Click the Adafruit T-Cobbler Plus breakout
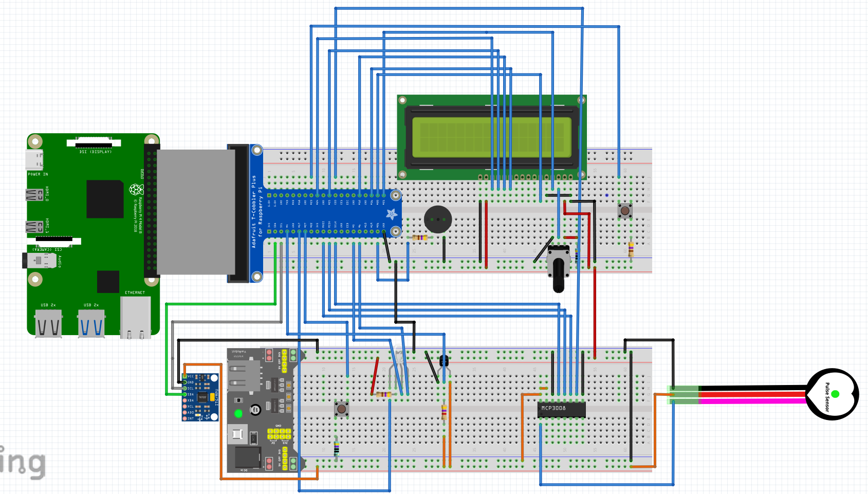 (x=325, y=213)
